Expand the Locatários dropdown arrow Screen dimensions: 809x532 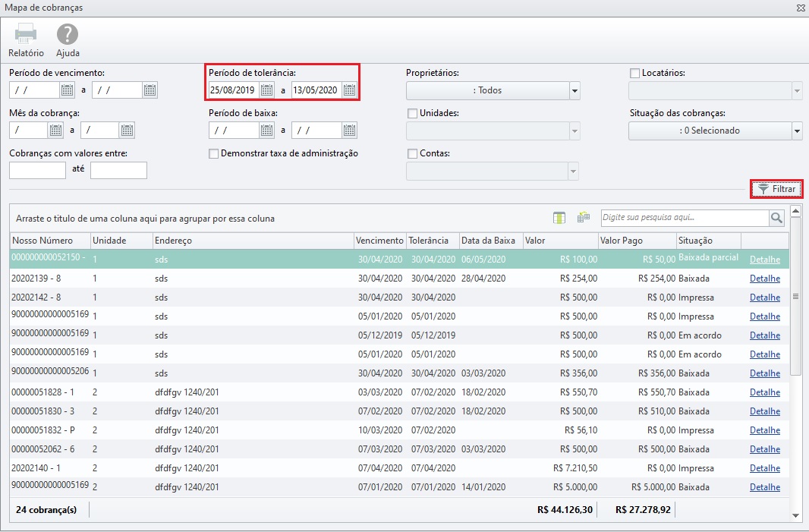click(x=797, y=91)
